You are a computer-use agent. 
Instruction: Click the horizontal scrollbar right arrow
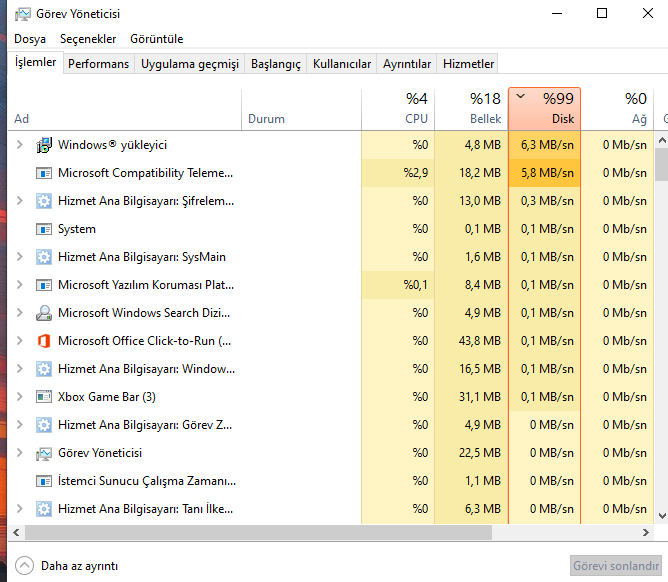(x=645, y=533)
